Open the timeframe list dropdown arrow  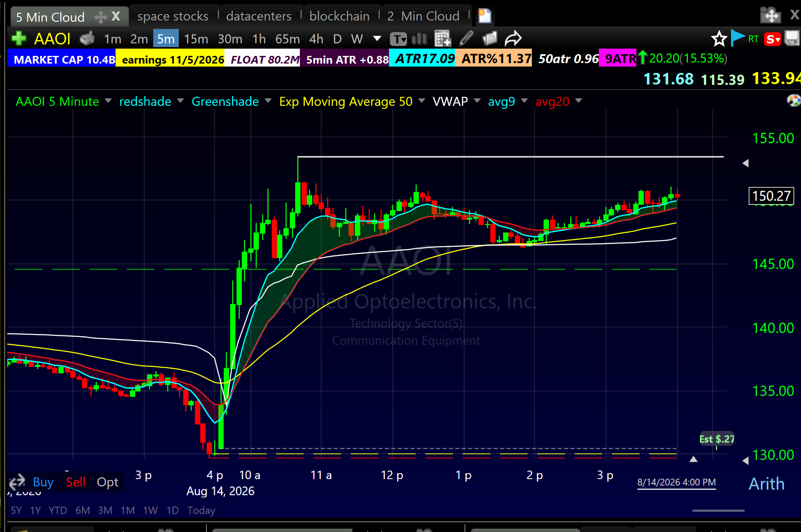point(377,38)
